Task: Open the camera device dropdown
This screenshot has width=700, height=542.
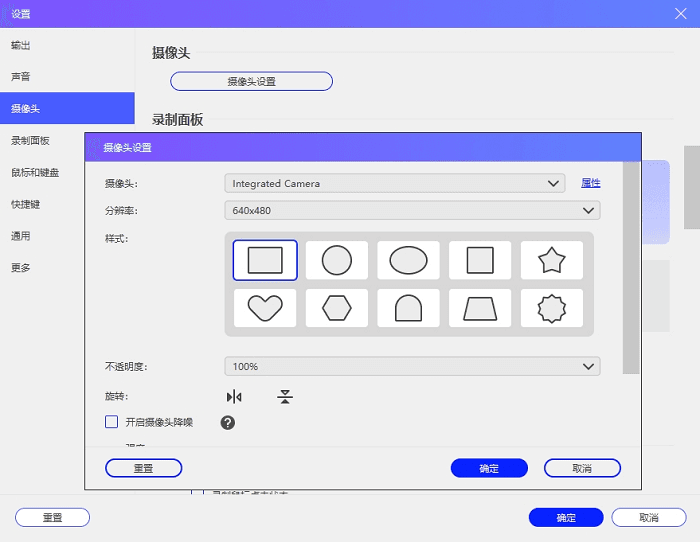Action: pyautogui.click(x=395, y=183)
